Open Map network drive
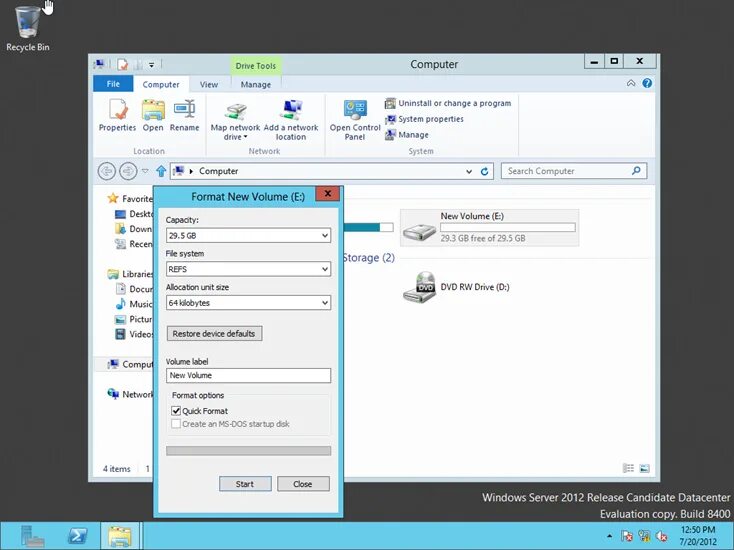Viewport: 734px width, 550px height. (235, 119)
